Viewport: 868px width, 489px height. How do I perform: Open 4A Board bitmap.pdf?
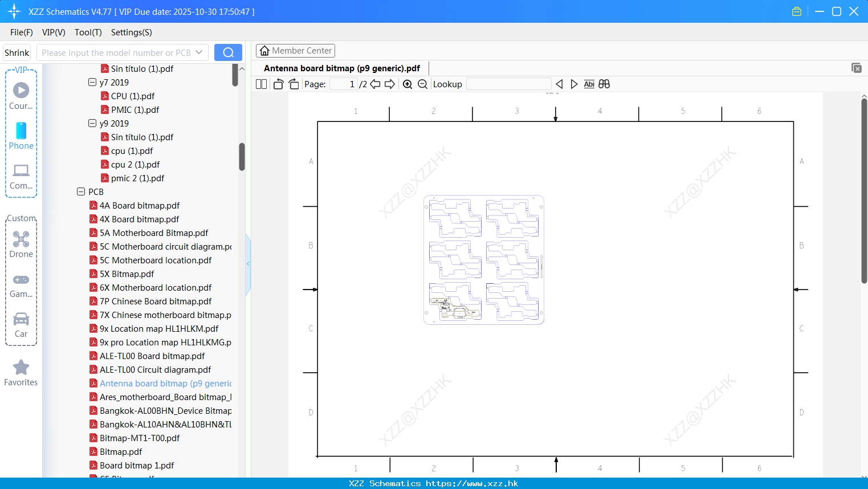tap(140, 205)
